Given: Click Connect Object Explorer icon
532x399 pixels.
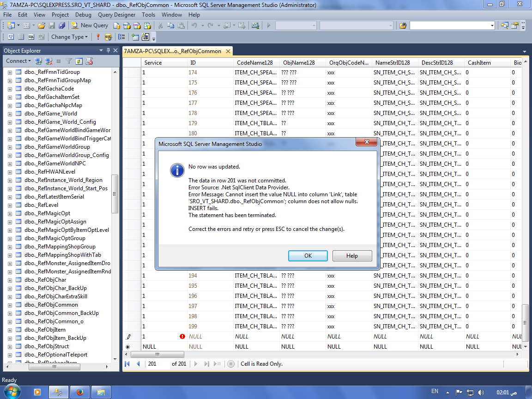Looking at the screenshot, I should (38, 61).
